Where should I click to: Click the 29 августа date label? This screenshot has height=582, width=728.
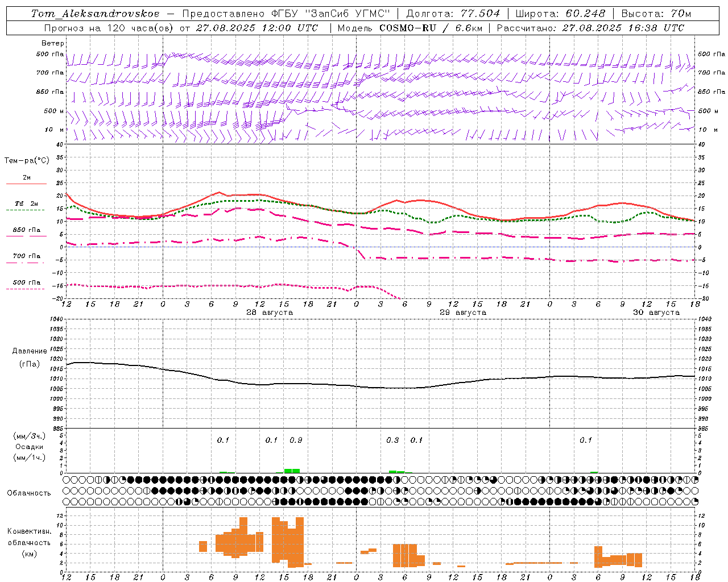pos(463,313)
